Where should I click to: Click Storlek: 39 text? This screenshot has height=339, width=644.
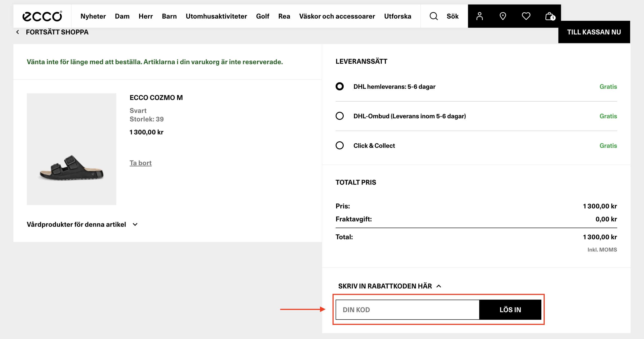pos(146,119)
